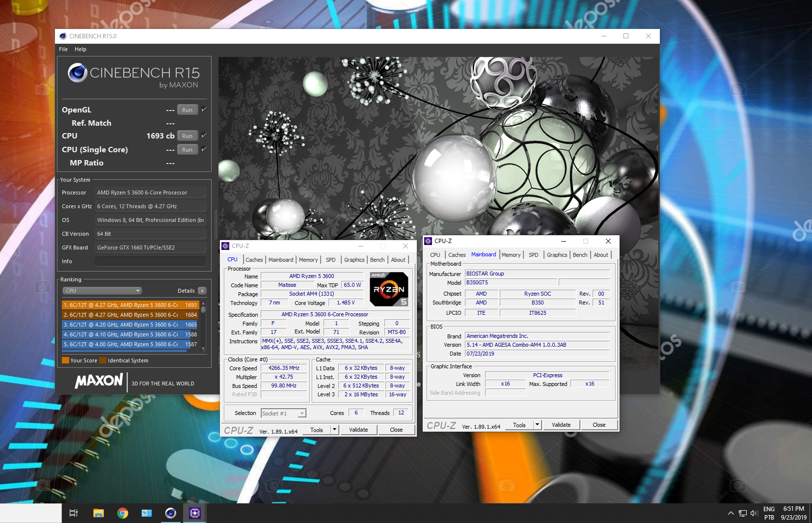Click the ranking list scrollbar
Screen dimensions: 812x523
[203, 327]
